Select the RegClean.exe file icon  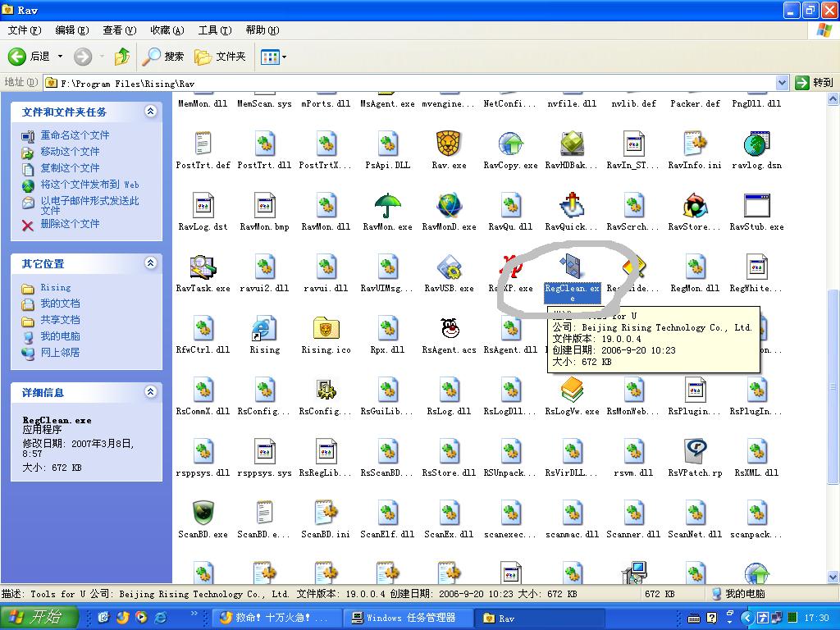point(572,267)
